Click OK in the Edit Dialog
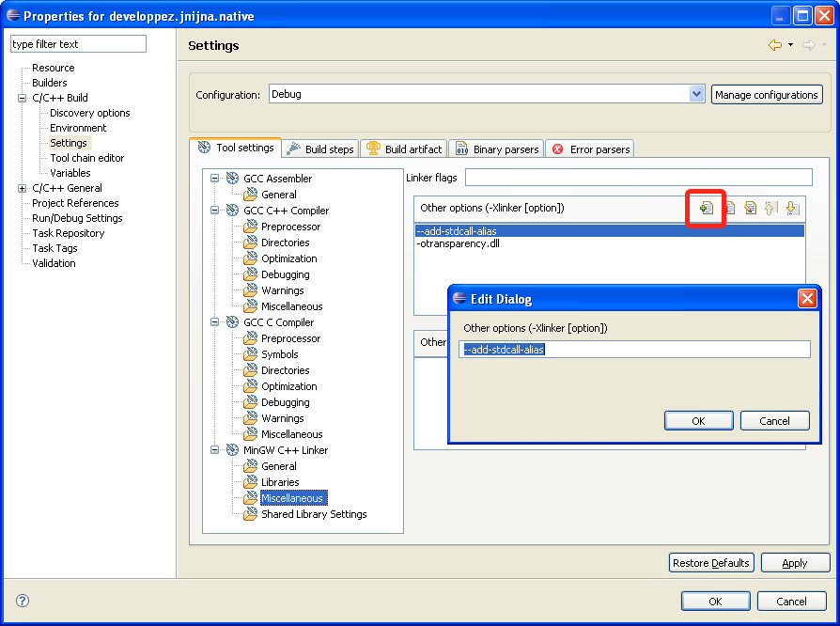 698,421
